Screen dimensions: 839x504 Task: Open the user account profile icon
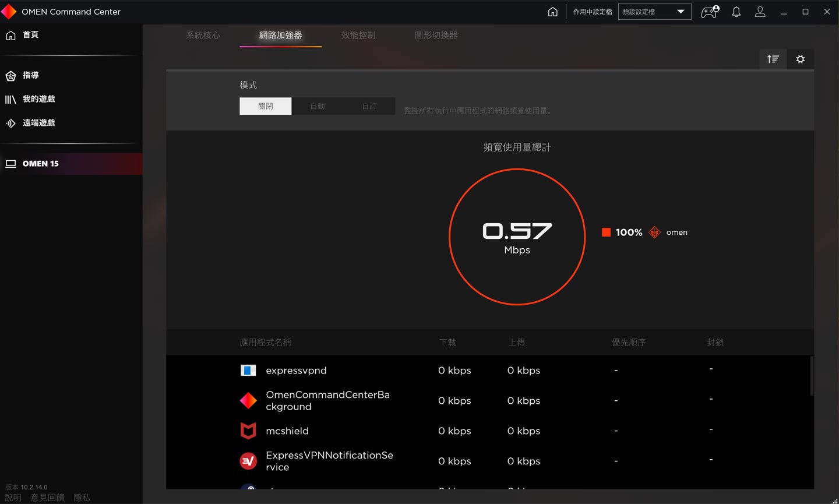(760, 12)
